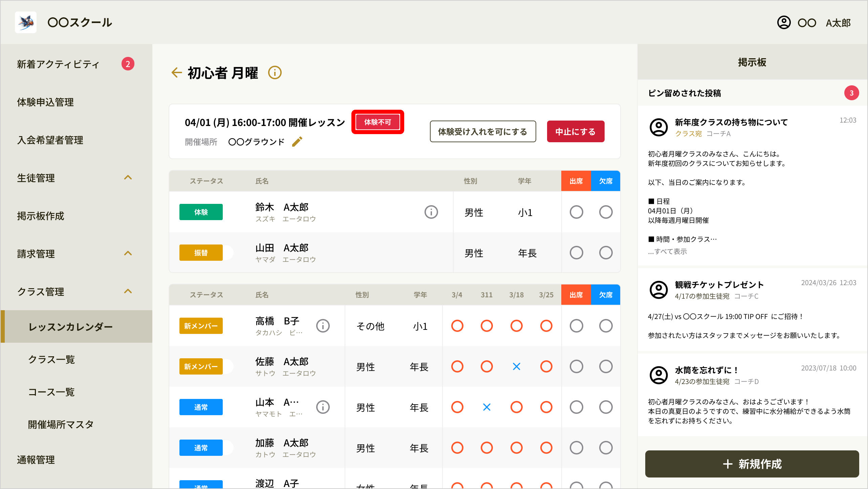Click 311 absence mark for 山本
Viewport: 868px width, 489px height.
[486, 407]
